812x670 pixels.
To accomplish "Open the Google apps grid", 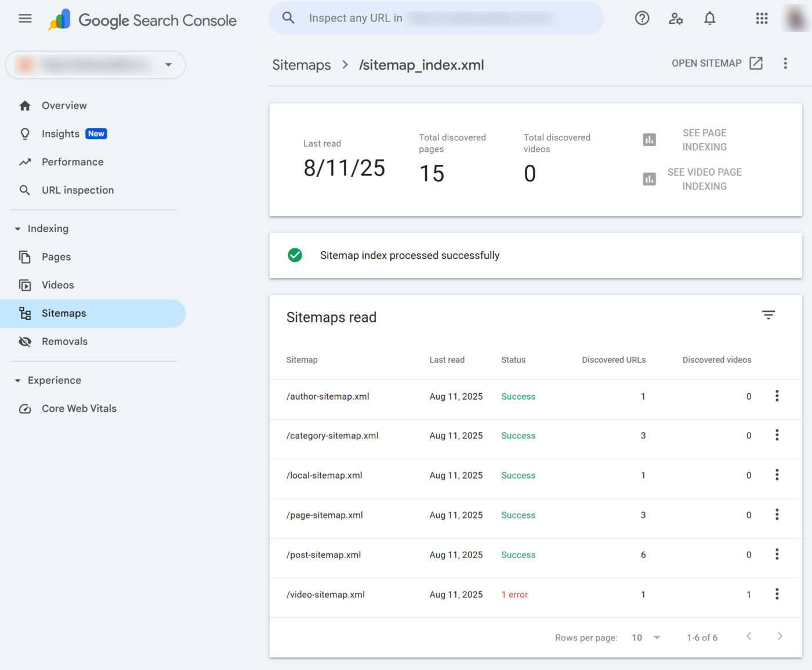I will (762, 19).
